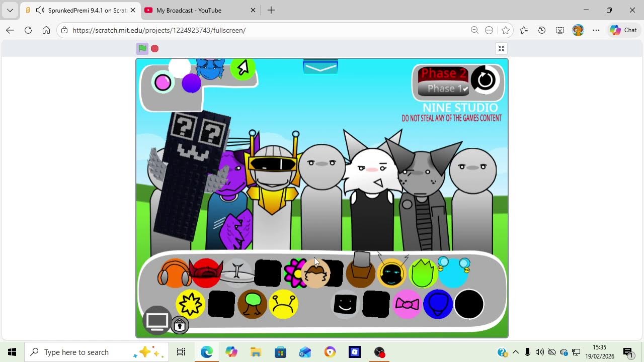
Task: Open the speaker volume control
Action: tap(539, 352)
